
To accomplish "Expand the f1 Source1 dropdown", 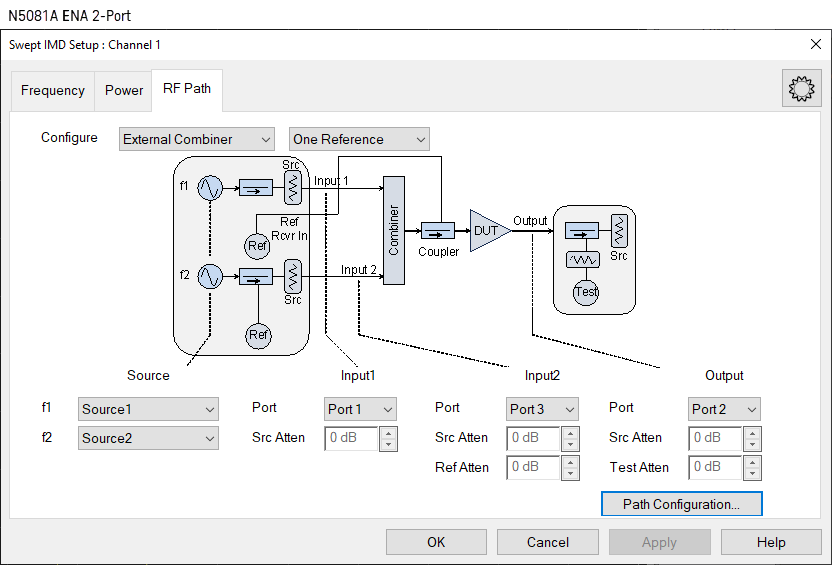I will (148, 409).
